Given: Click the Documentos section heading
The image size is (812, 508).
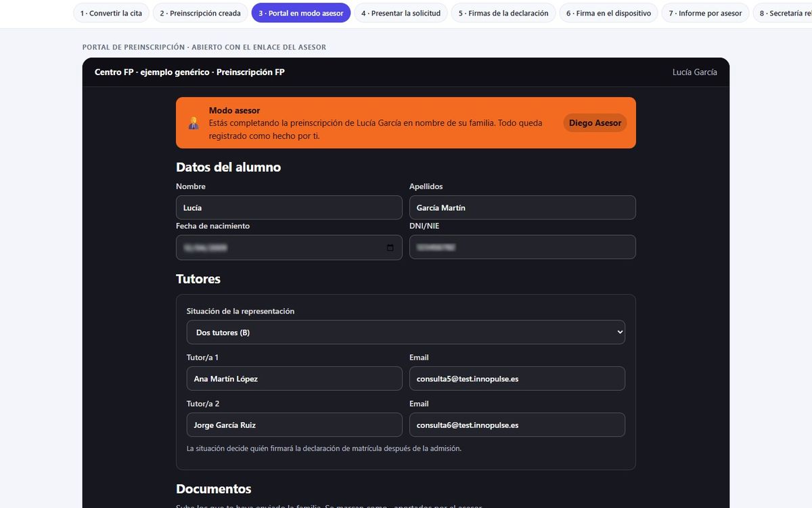Looking at the screenshot, I should click(214, 489).
